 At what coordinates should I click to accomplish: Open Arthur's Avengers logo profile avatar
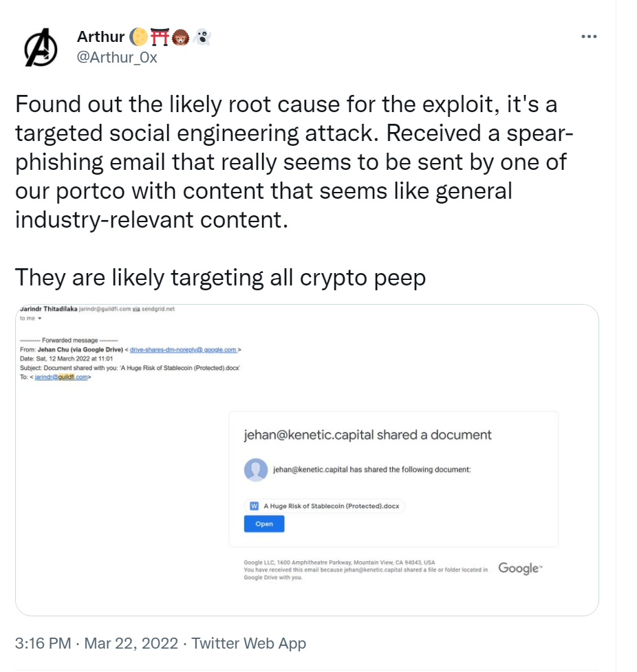tap(41, 47)
